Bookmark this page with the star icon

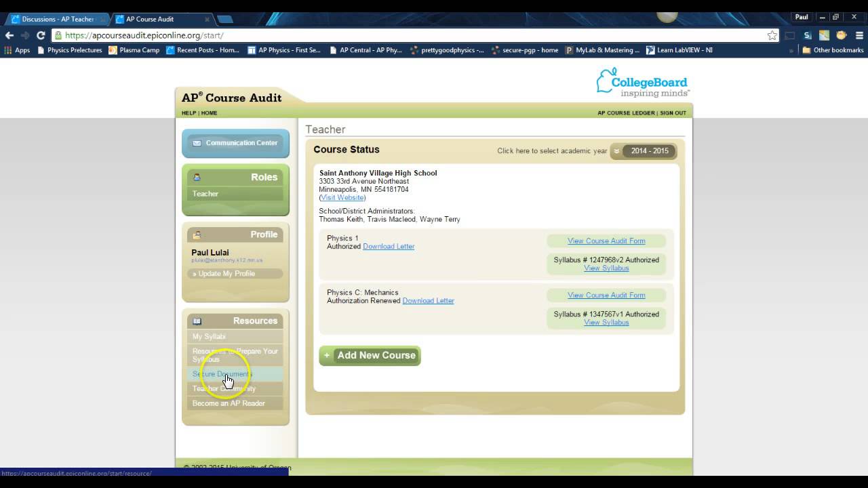click(x=772, y=35)
